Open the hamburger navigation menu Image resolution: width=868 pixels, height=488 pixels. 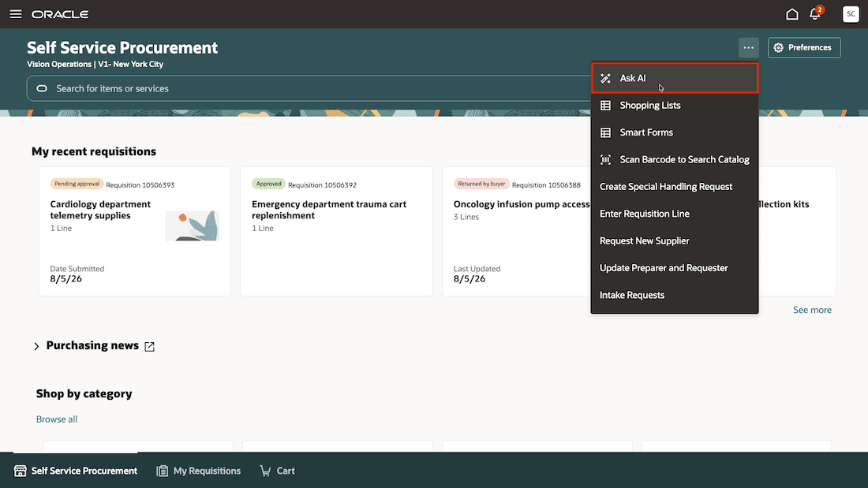[x=16, y=14]
